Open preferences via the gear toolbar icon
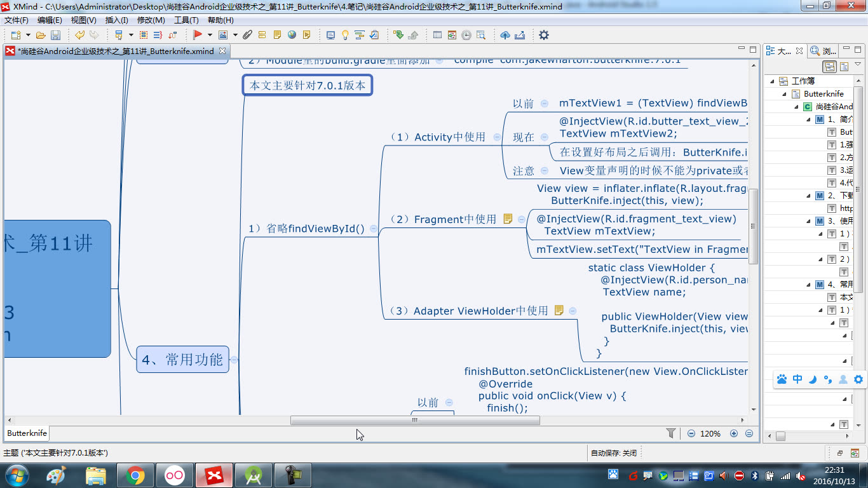The height and width of the screenshot is (488, 868). (544, 35)
